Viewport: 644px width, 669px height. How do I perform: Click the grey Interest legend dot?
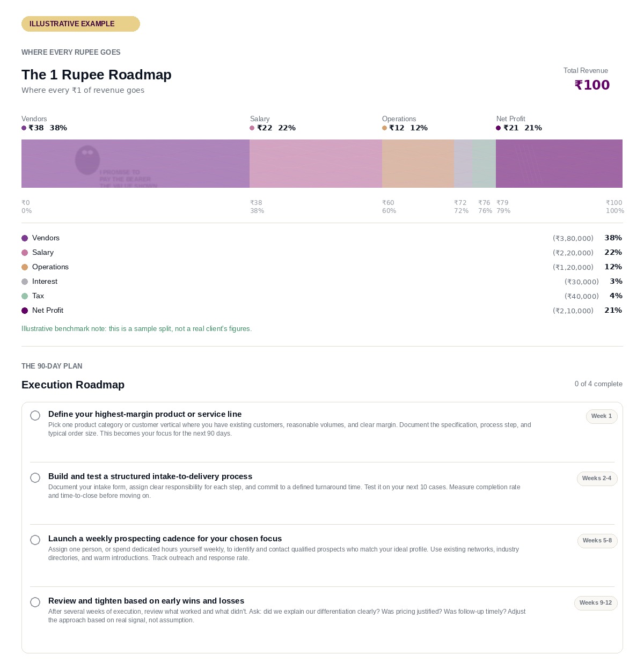(x=25, y=282)
